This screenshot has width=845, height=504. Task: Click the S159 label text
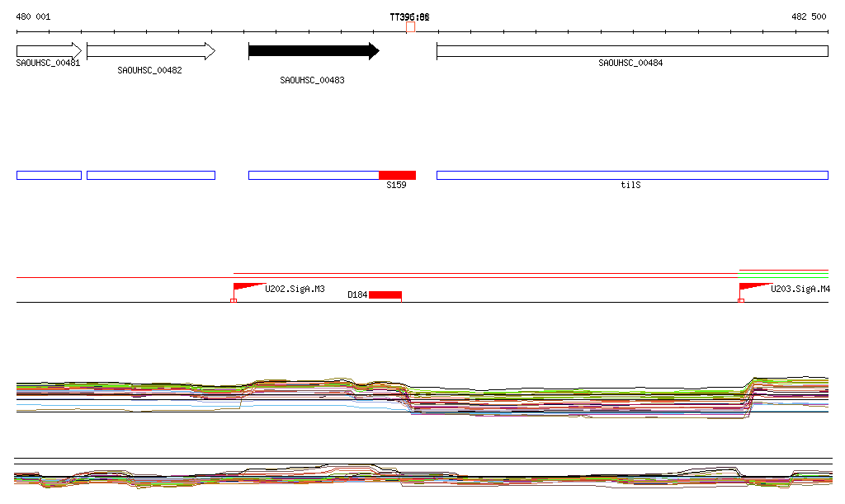(396, 185)
